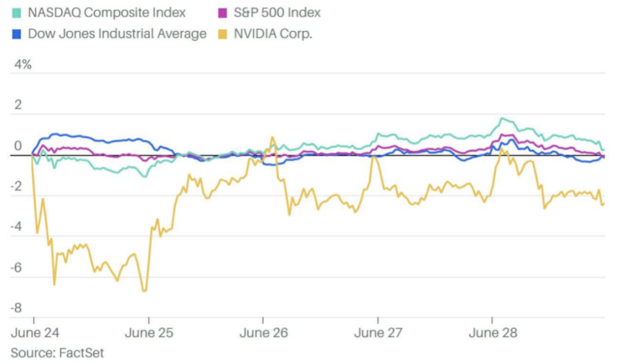Viewport: 620px width, 364px height.
Task: Click the -6 y-axis label
Action: [x=17, y=267]
